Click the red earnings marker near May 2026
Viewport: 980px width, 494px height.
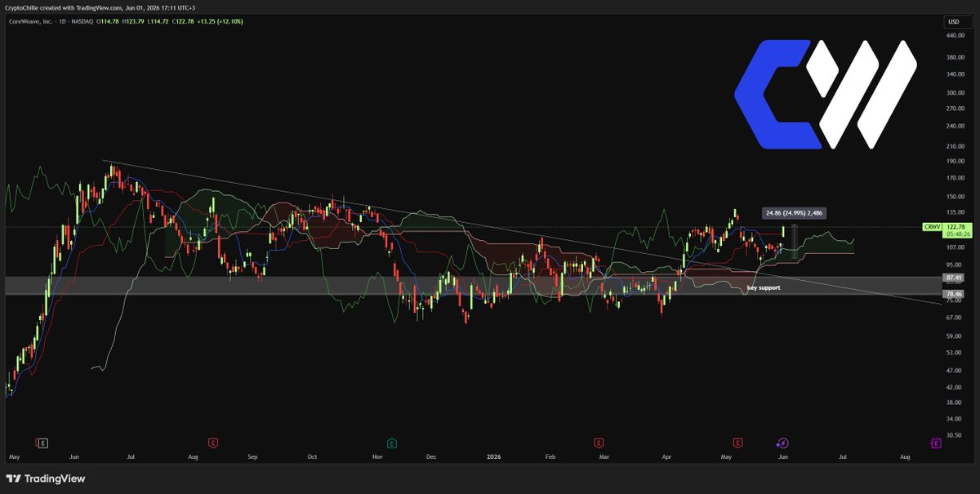737,443
